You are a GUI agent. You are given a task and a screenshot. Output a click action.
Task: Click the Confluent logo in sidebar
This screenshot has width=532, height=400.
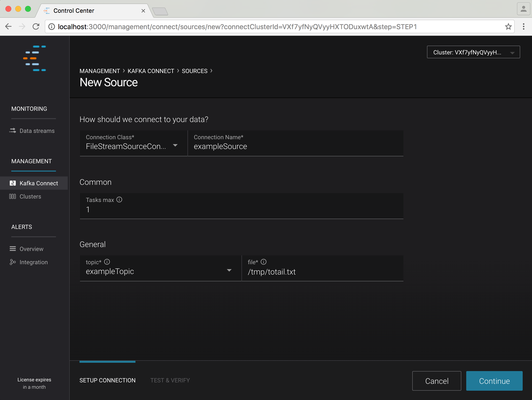pos(34,58)
